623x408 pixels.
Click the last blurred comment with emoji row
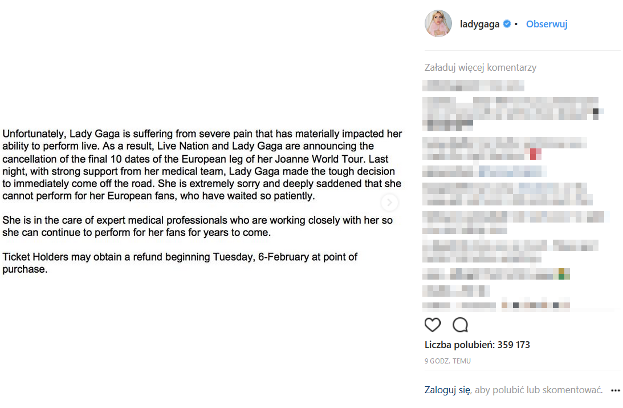coord(496,305)
